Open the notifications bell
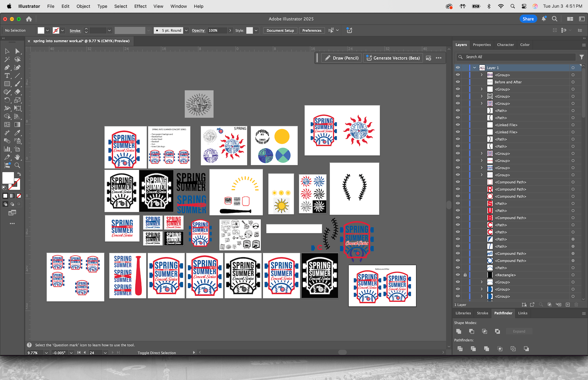Viewport: 588px width, 380px height. pyautogui.click(x=544, y=19)
